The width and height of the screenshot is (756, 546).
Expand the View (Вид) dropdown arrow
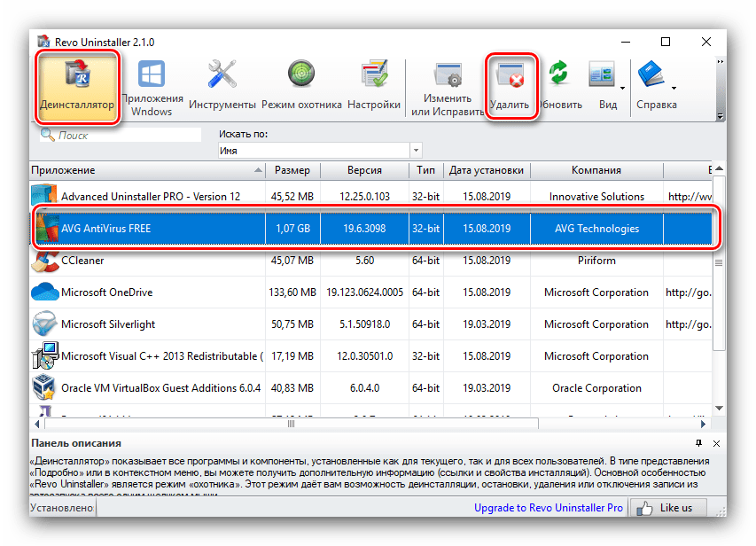[622, 89]
